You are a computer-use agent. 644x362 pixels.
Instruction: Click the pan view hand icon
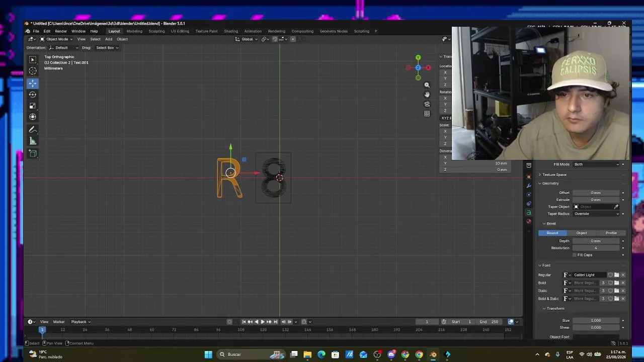pyautogui.click(x=427, y=95)
